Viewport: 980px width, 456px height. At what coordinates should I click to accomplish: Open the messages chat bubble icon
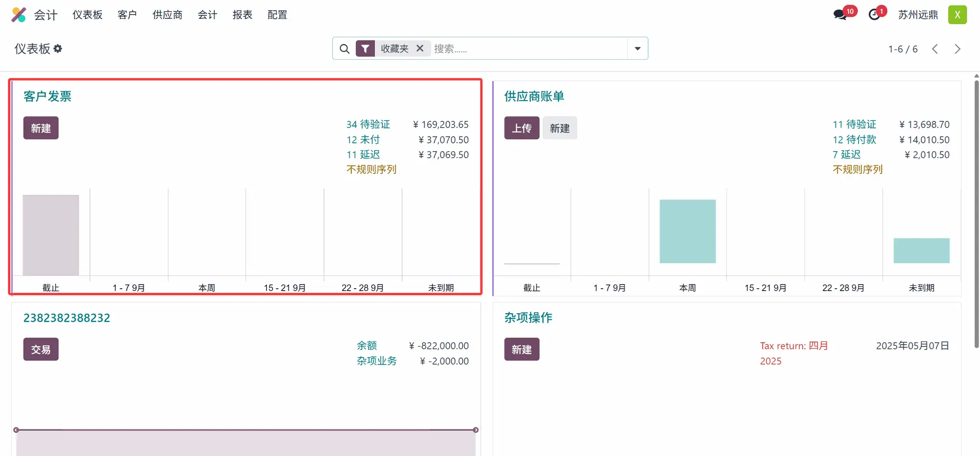[840, 15]
